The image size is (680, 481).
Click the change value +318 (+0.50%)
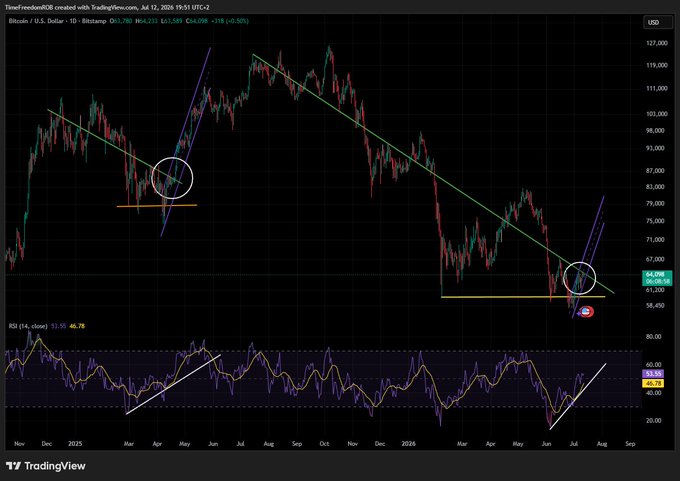pyautogui.click(x=230, y=21)
